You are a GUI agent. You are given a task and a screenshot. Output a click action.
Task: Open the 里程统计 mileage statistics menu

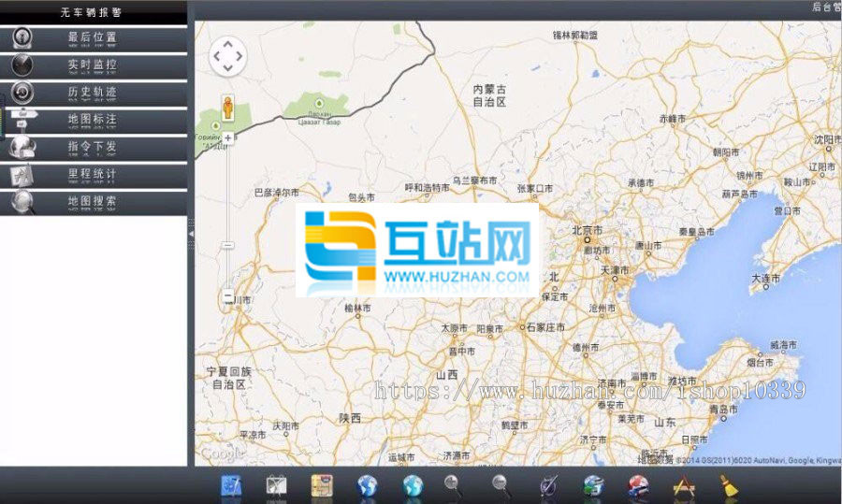point(94,175)
